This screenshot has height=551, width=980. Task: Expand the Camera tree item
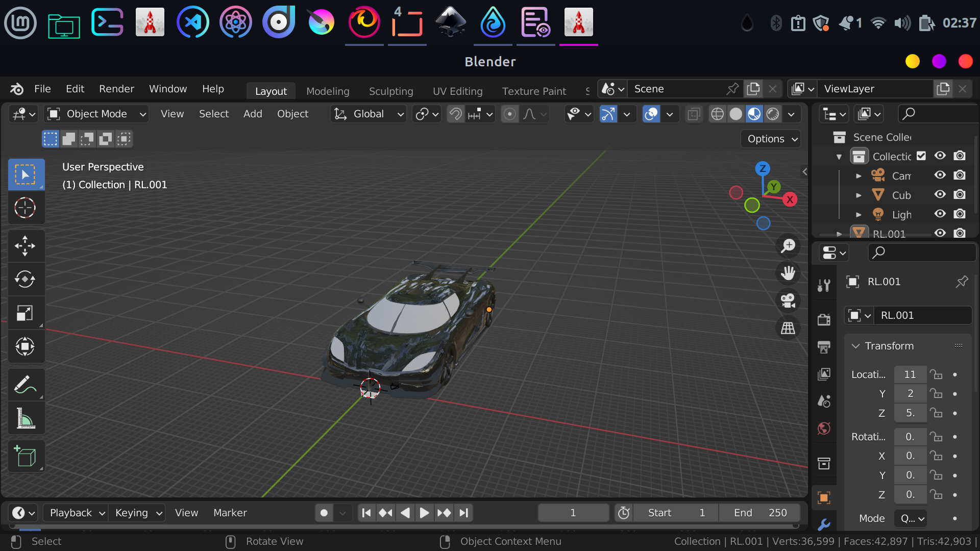859,176
